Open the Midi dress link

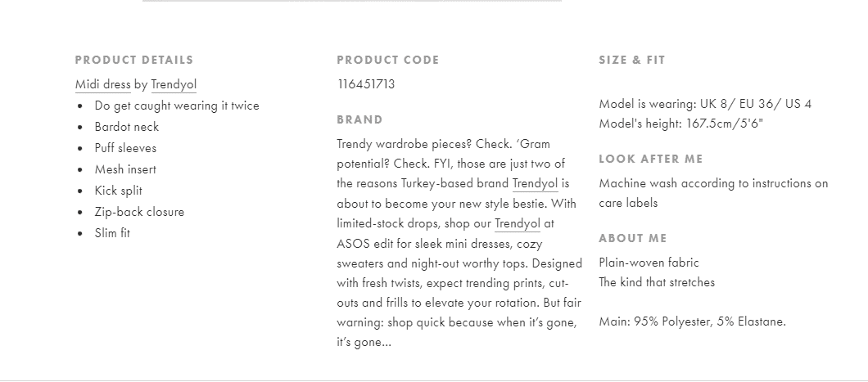102,84
